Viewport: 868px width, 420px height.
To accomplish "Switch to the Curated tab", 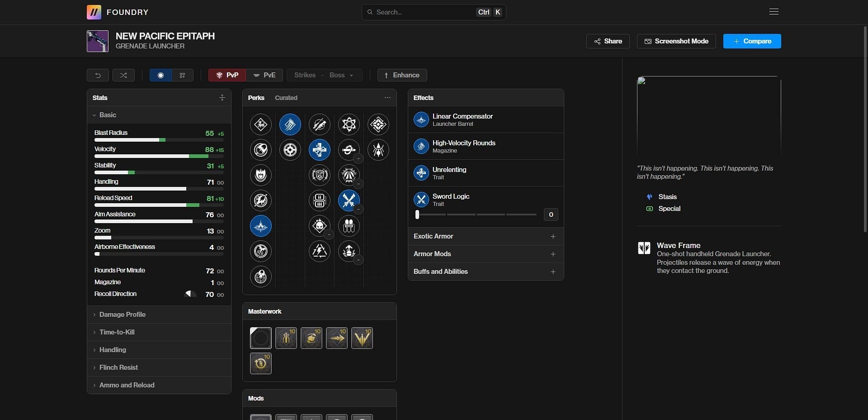I will tap(286, 98).
